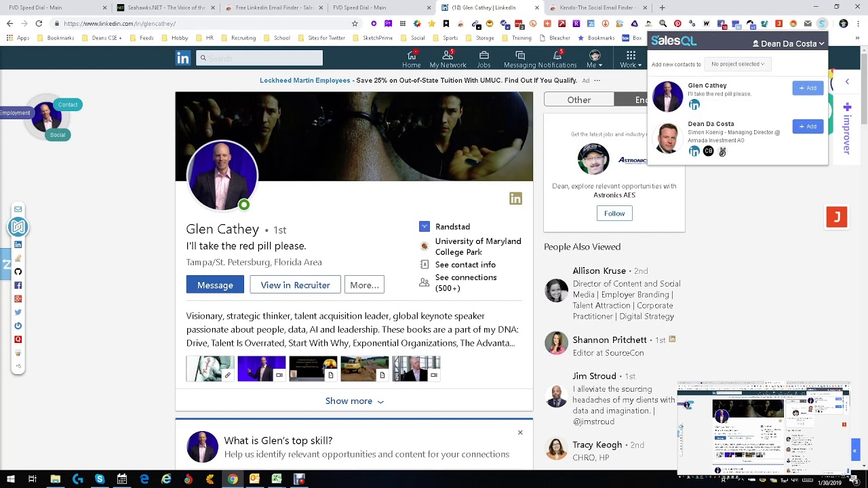Open Allison Kruse's profile
This screenshot has width=868, height=488.
tap(599, 271)
